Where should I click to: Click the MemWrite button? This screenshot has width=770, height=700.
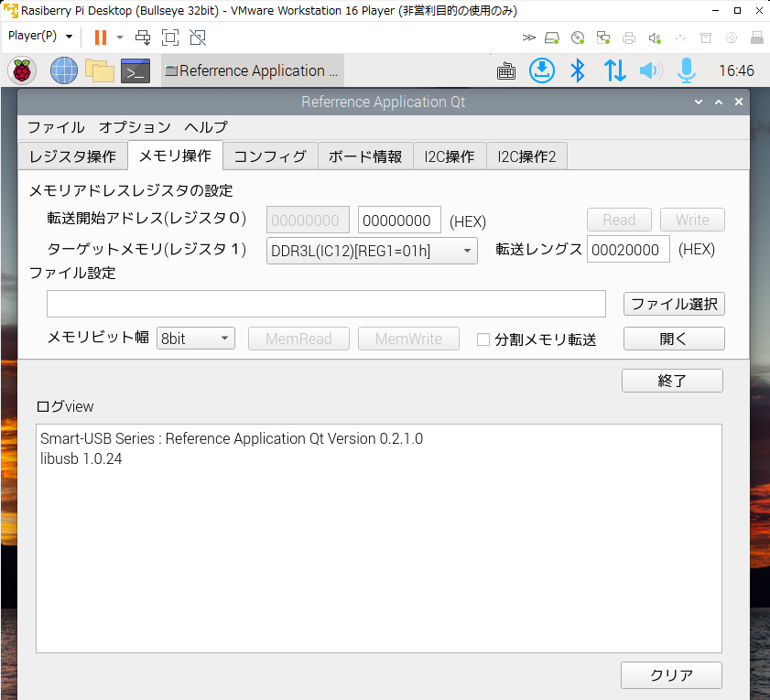[408, 339]
